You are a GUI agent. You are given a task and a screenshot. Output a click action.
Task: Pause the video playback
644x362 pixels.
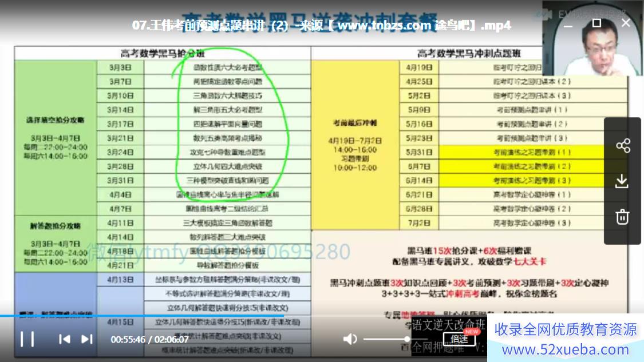[x=27, y=339]
